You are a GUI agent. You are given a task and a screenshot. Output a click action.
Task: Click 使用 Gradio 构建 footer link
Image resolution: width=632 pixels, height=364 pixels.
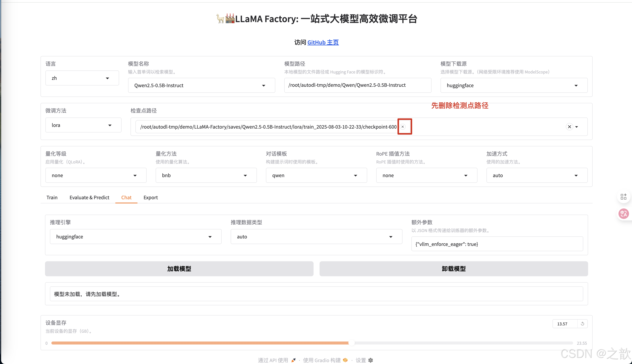[x=325, y=360]
